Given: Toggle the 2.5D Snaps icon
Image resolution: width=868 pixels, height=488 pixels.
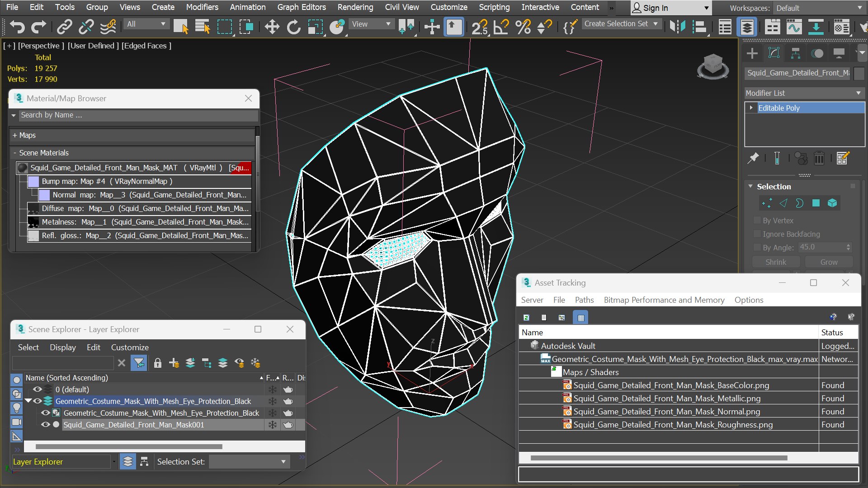Looking at the screenshot, I should pyautogui.click(x=480, y=27).
